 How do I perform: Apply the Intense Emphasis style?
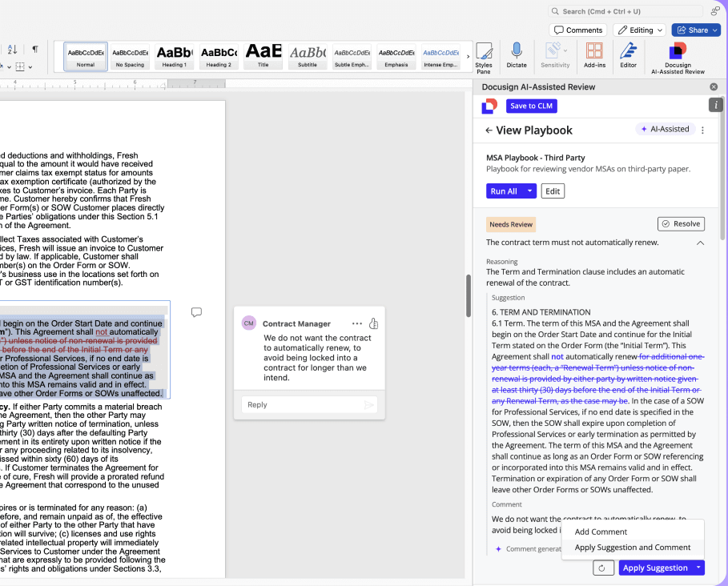[440, 56]
